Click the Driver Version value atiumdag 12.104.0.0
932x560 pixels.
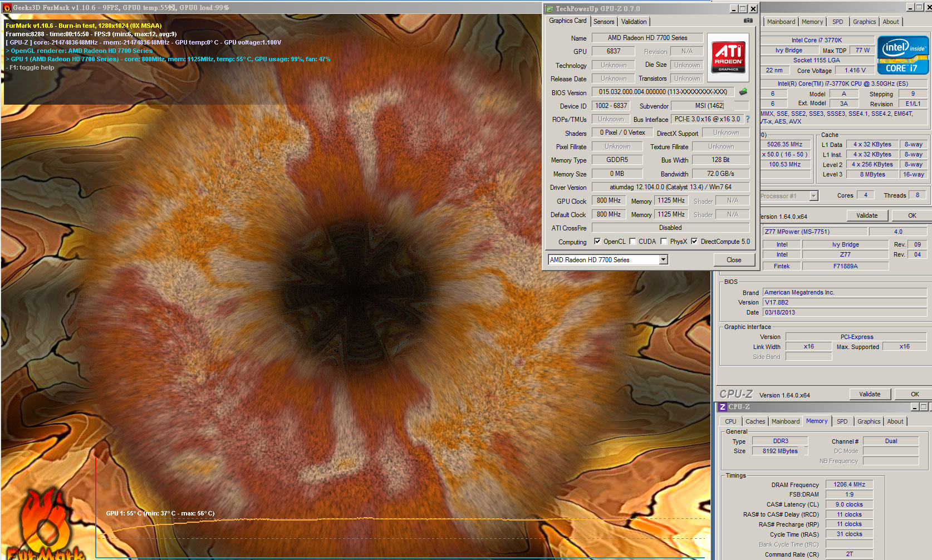(x=670, y=187)
